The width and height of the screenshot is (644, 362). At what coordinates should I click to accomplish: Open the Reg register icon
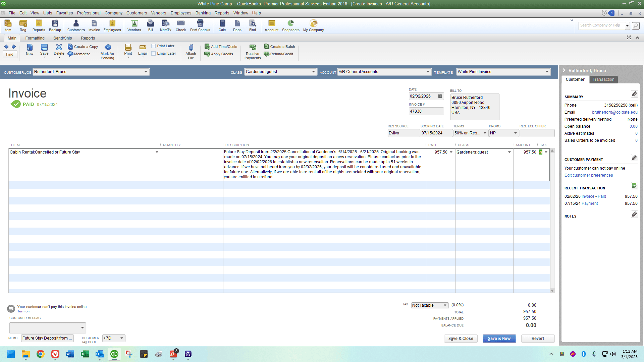coord(23,25)
